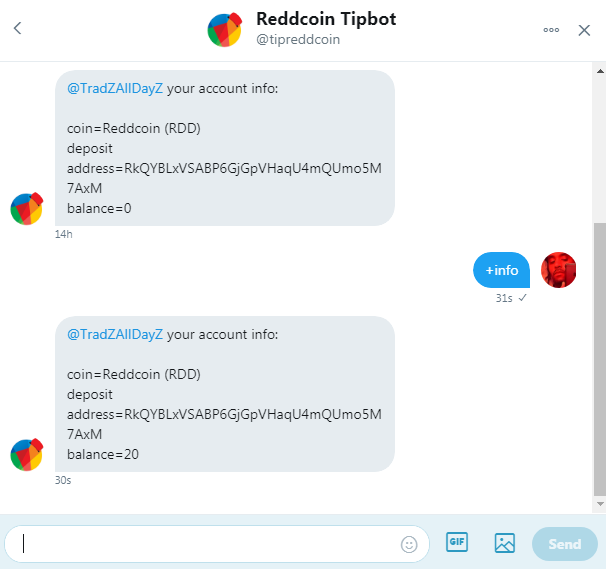Click the red user avatar beside +info
The image size is (606, 569).
click(x=558, y=270)
